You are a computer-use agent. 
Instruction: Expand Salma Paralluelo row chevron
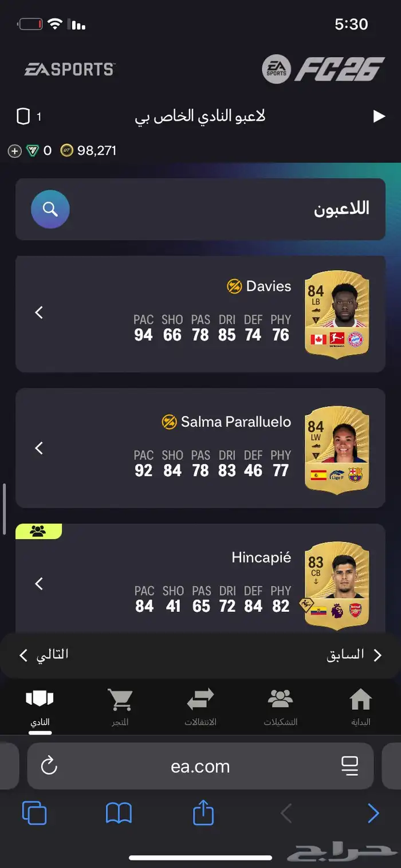click(x=39, y=448)
